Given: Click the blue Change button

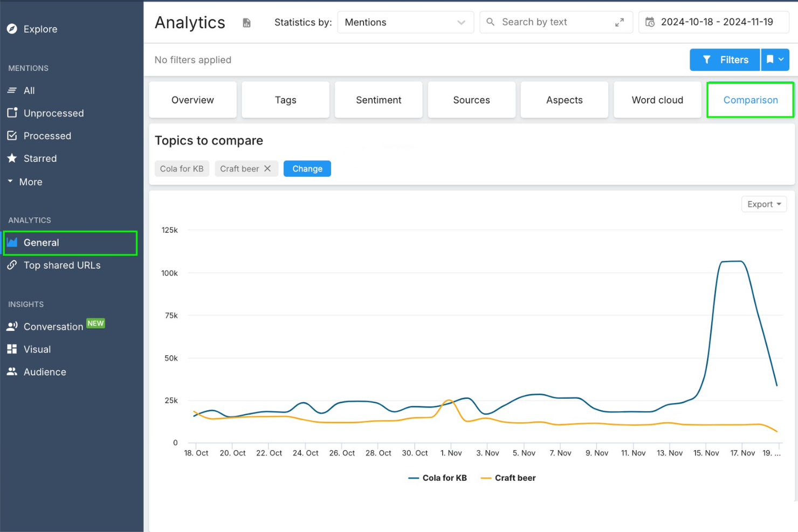Looking at the screenshot, I should pyautogui.click(x=307, y=169).
